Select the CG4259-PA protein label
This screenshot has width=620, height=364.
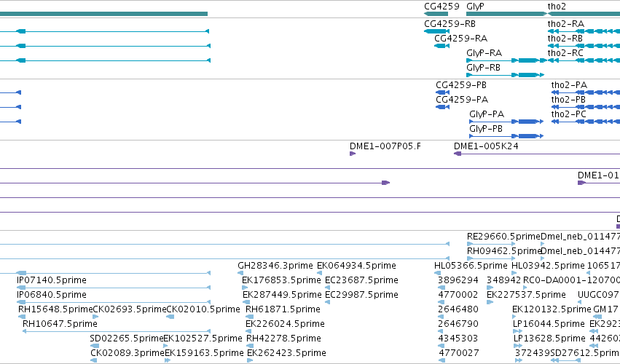pos(462,100)
